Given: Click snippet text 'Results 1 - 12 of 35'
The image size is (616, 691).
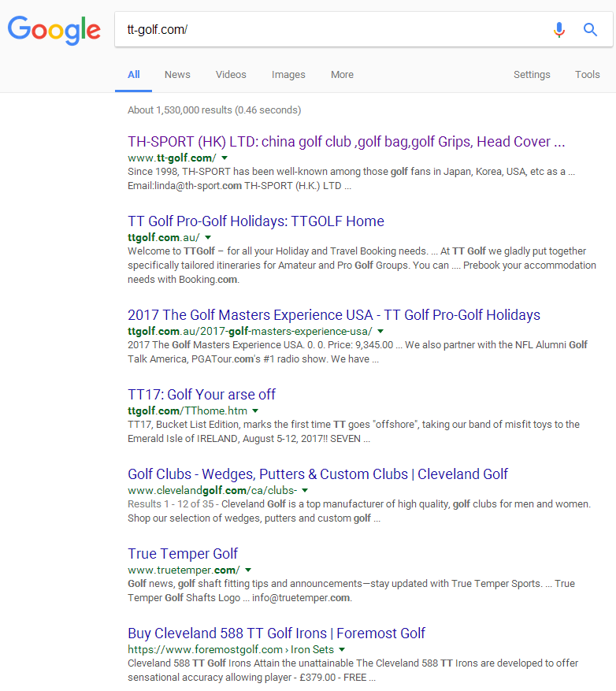Looking at the screenshot, I should (170, 504).
